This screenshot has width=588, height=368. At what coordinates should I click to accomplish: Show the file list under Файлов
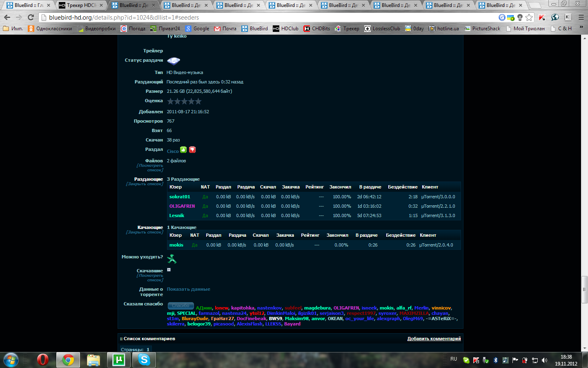[x=150, y=168]
